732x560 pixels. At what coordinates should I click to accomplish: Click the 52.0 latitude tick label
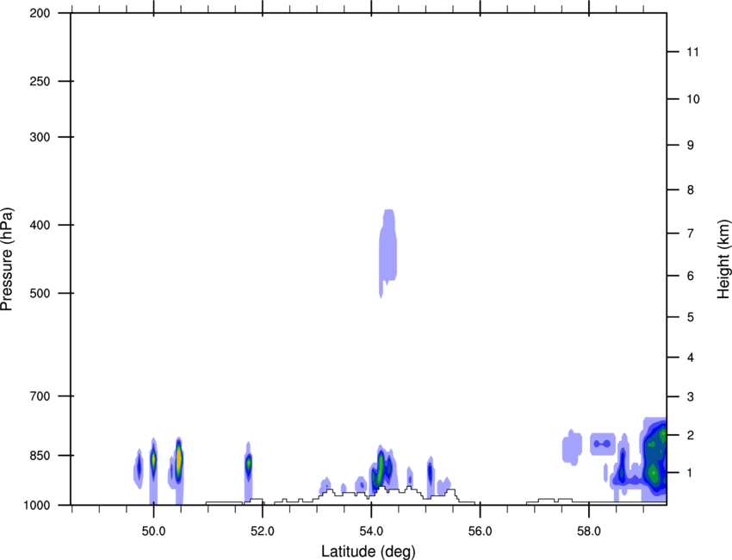[x=263, y=532]
